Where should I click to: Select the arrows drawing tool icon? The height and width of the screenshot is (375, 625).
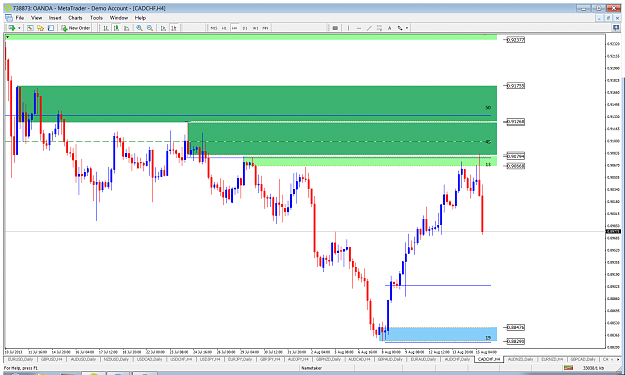[x=400, y=28]
